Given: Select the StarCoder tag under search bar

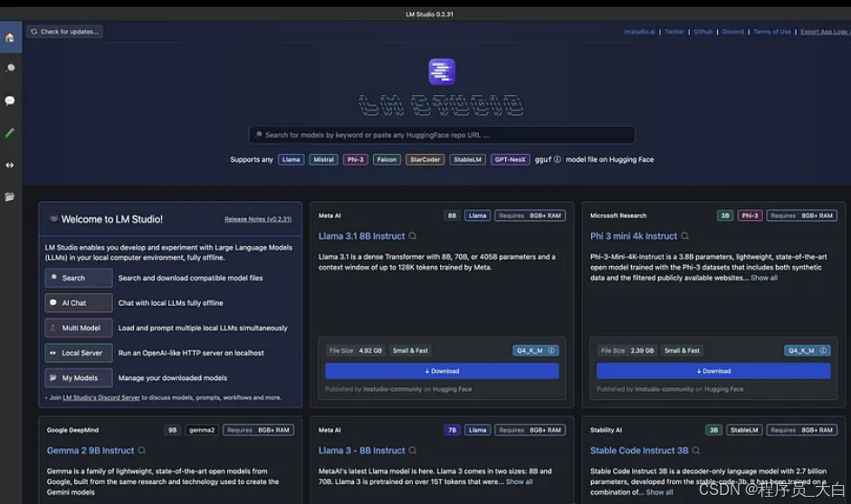Looking at the screenshot, I should [x=425, y=159].
